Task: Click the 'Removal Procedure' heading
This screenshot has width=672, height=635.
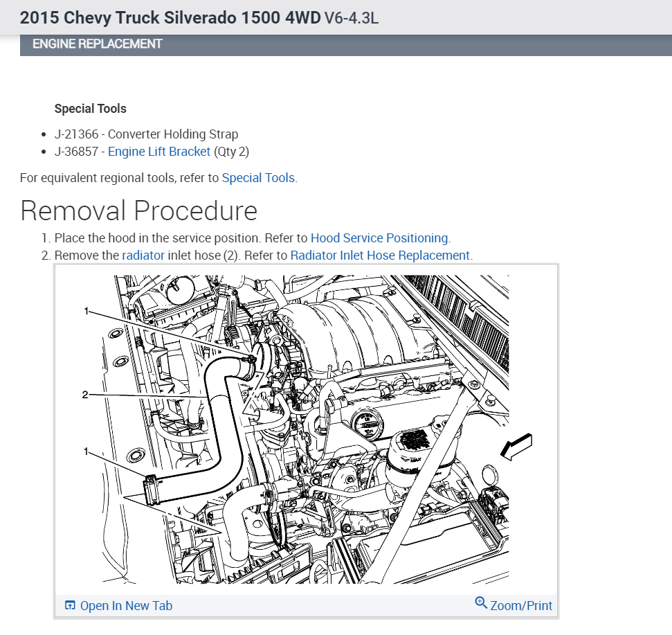Action: (138, 211)
